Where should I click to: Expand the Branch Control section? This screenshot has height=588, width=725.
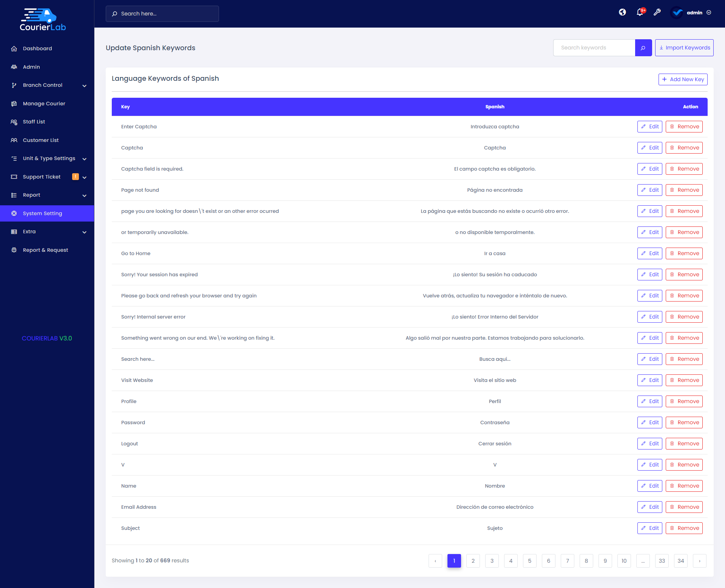84,86
